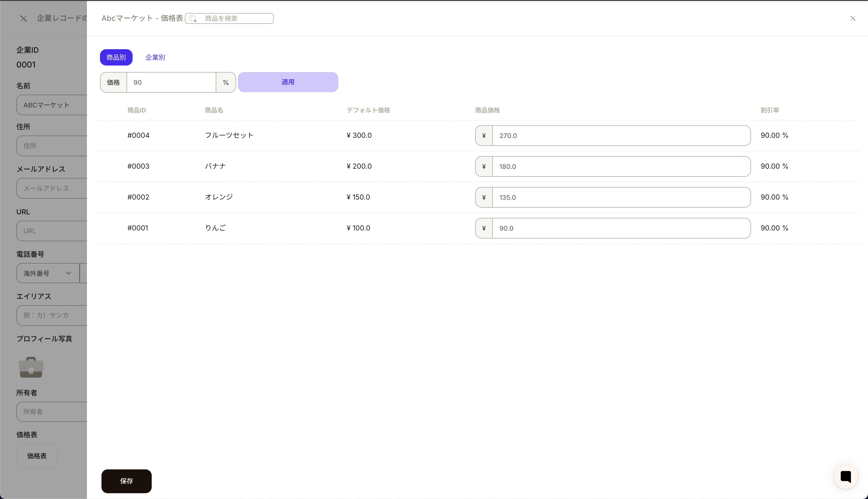Click the briefcase profile photo placeholder
This screenshot has width=868, height=499.
[x=31, y=367]
